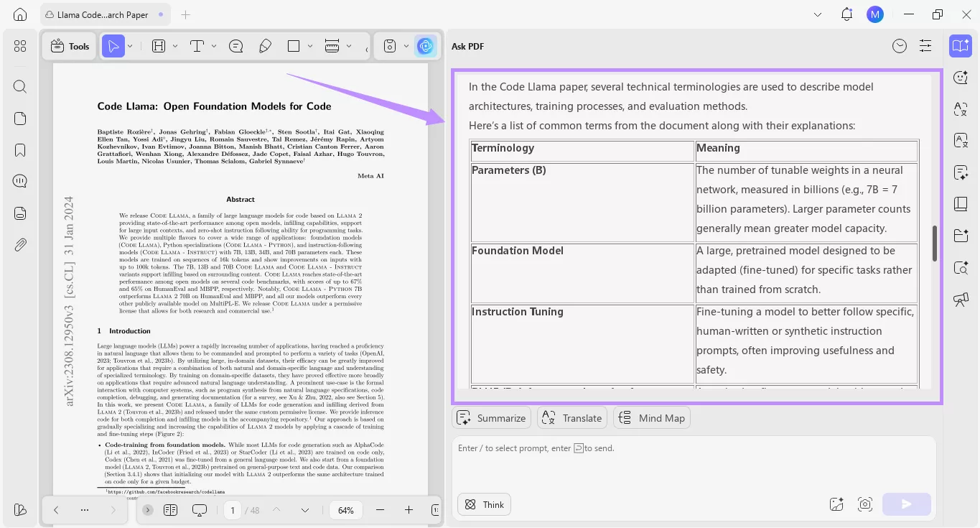Click the 'Abstract' heading in the PDF
The height and width of the screenshot is (528, 980).
(241, 199)
